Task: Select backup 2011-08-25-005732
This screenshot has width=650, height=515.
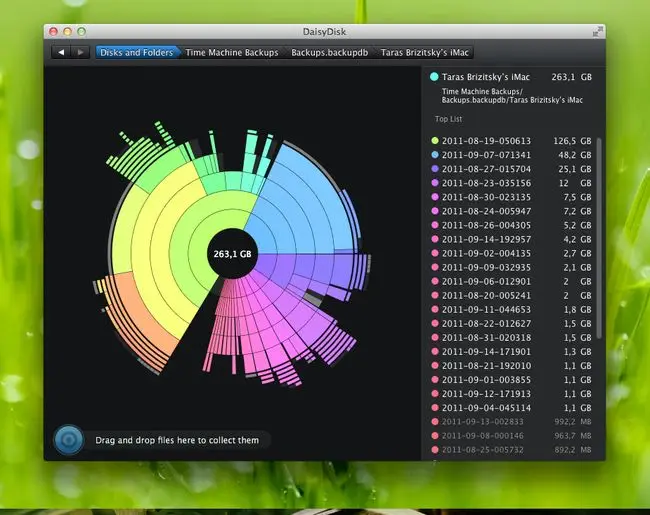Action: coord(512,450)
